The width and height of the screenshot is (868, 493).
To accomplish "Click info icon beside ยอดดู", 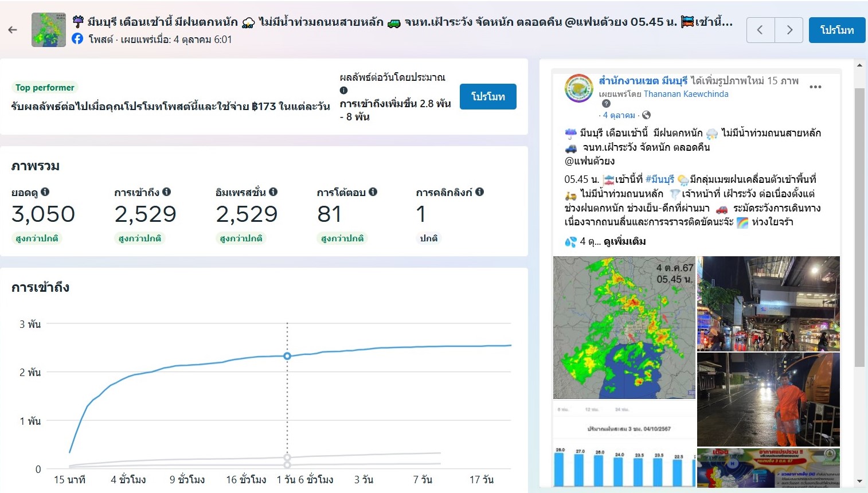I will 45,192.
